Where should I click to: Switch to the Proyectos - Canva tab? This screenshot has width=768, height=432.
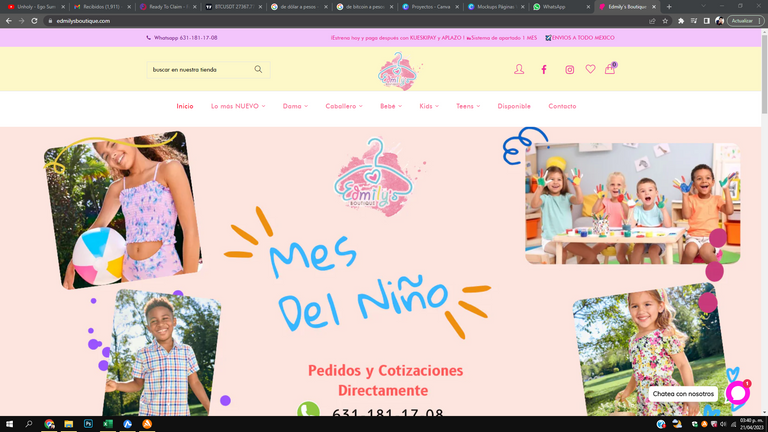pos(430,7)
